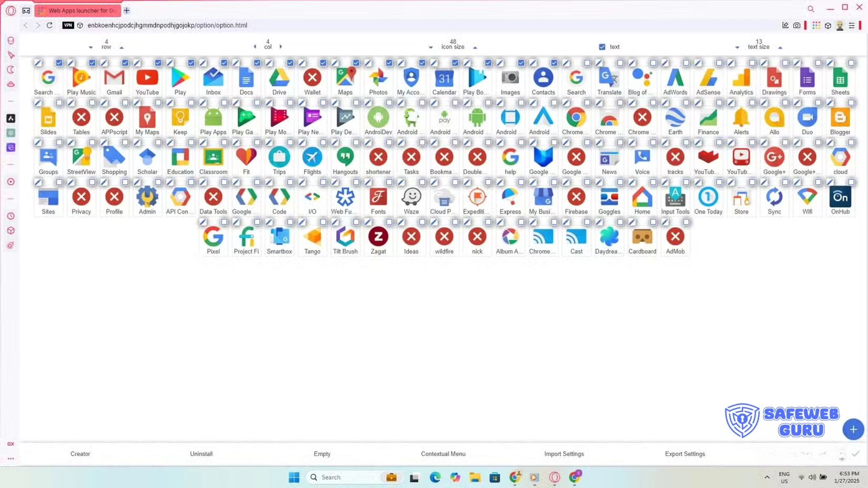
Task: Click Import Settings
Action: coord(564,454)
